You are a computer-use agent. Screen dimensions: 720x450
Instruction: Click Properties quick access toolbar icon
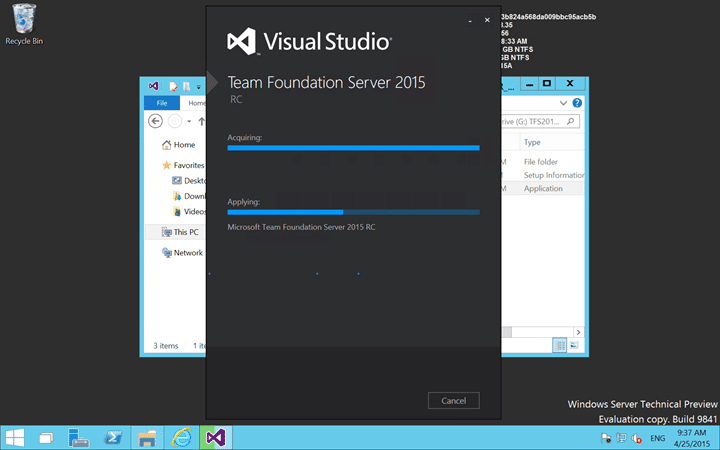(x=173, y=86)
